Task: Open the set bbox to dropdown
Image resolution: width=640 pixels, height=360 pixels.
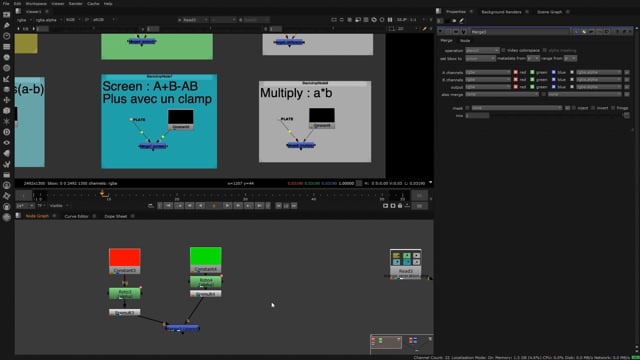Action: (x=480, y=58)
